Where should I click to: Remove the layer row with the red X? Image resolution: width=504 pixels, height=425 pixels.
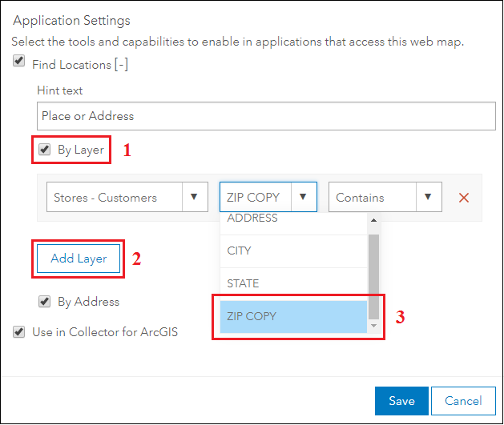[463, 198]
